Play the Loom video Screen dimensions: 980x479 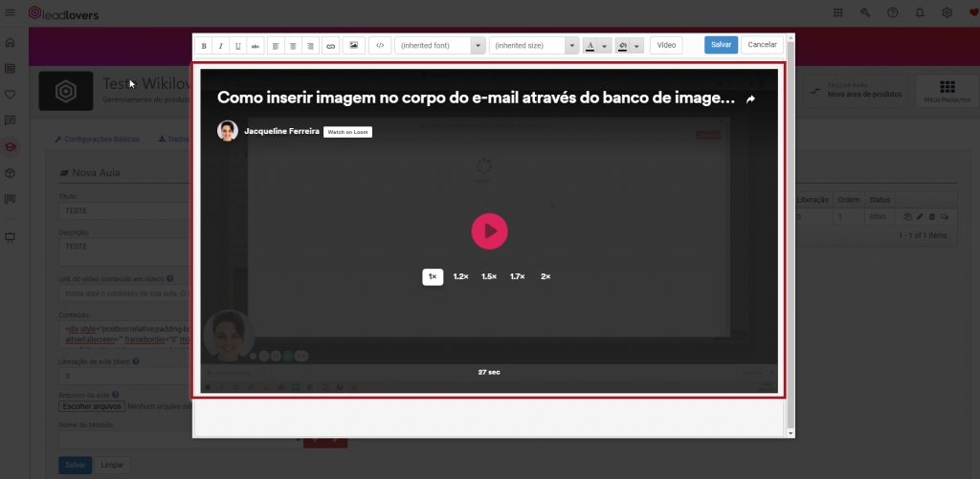click(489, 230)
